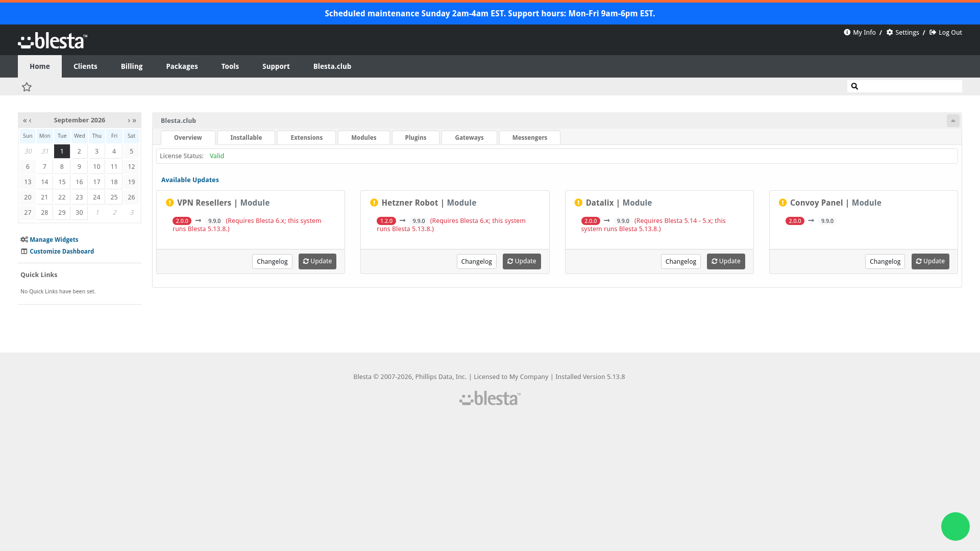Click the red 1.2.0 version badge

pyautogui.click(x=386, y=221)
